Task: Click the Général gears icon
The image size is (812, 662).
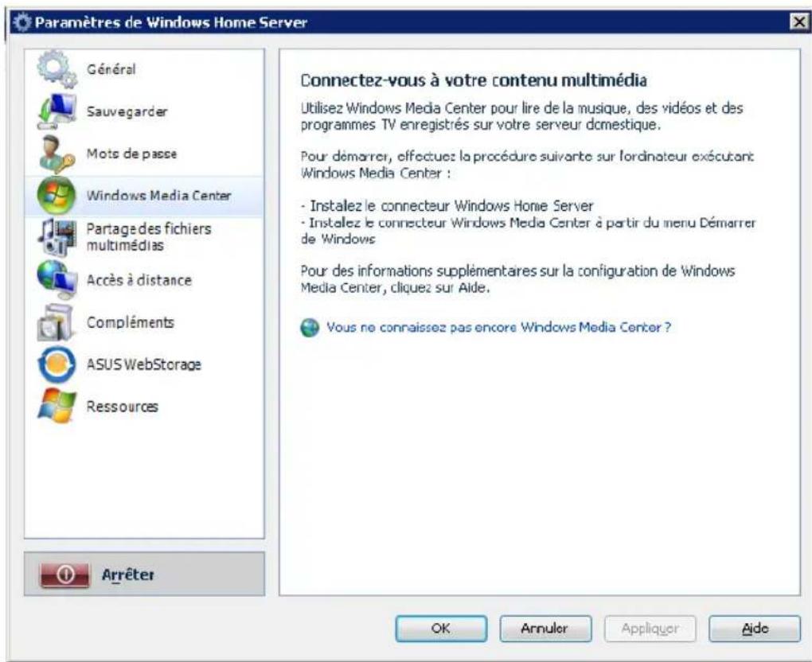Action: [x=57, y=69]
